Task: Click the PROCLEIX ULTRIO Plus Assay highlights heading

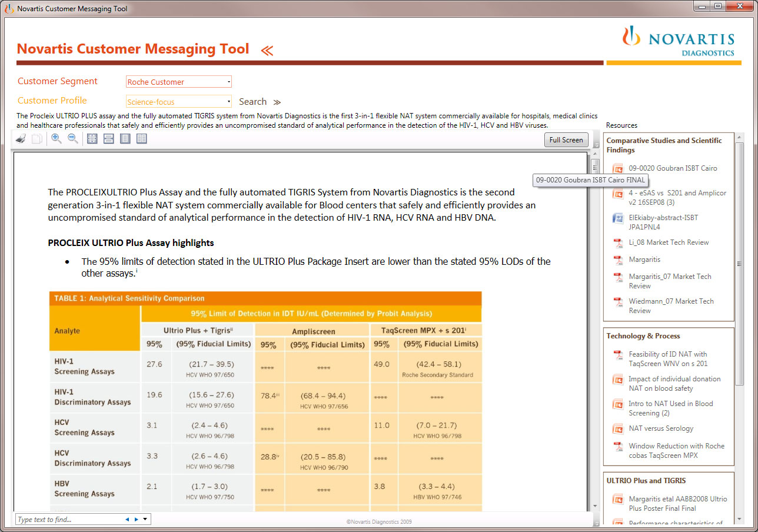Action: coord(131,242)
